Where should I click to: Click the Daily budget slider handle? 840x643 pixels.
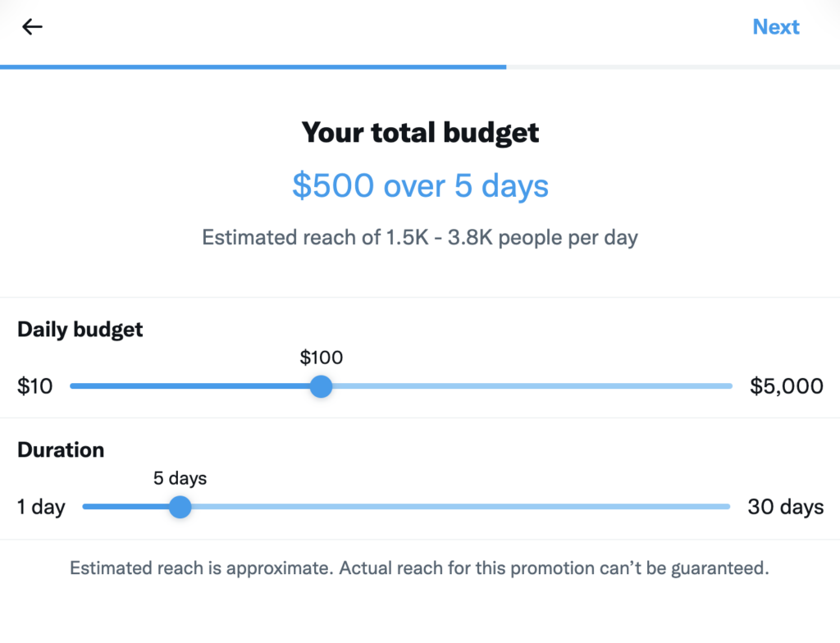coord(322,386)
